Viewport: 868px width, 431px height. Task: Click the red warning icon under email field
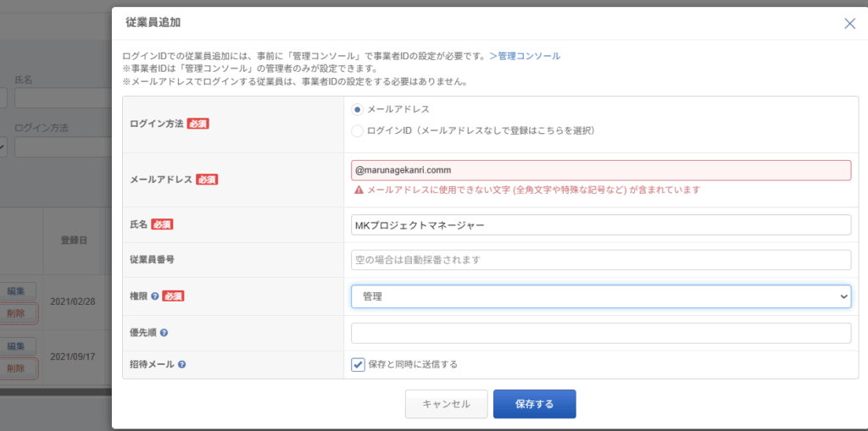358,191
